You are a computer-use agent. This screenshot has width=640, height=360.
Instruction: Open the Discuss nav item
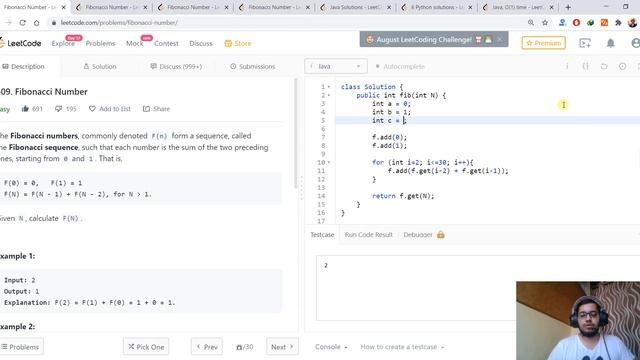(x=201, y=43)
